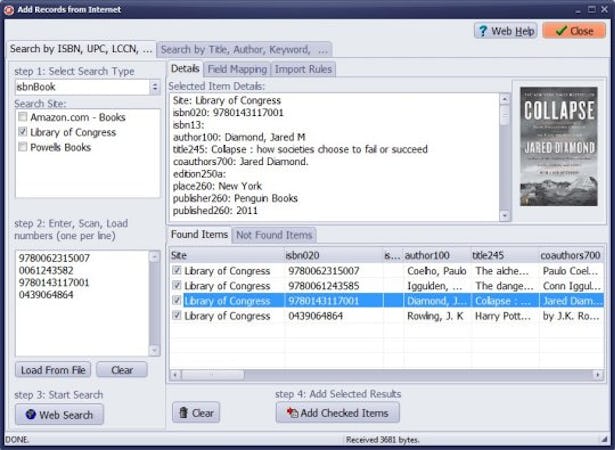The image size is (615, 450).
Task: Click the place260 New York line
Action: 217,186
